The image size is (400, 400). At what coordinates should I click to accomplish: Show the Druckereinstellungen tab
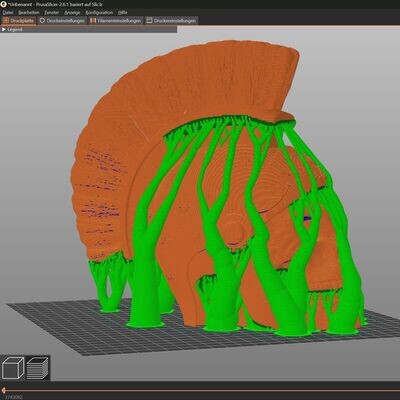(171, 21)
